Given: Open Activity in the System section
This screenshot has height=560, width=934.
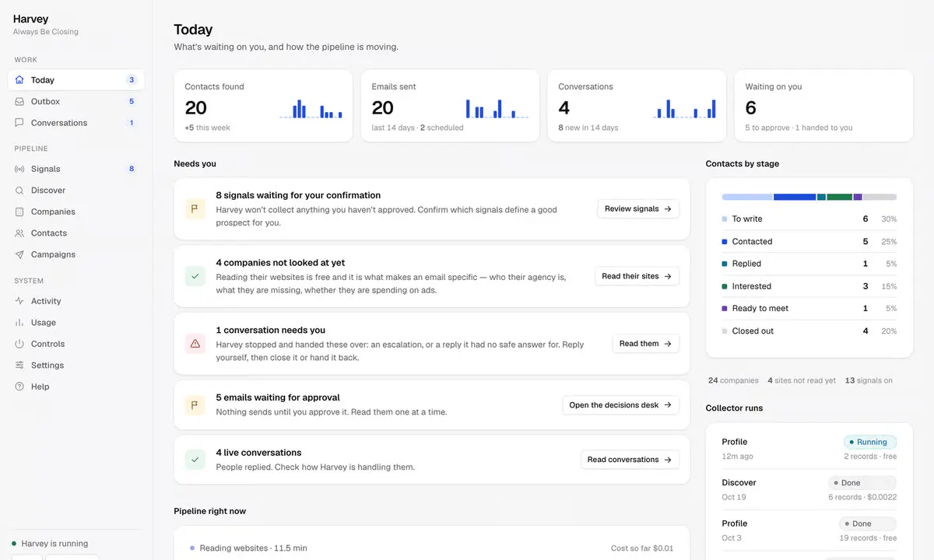Looking at the screenshot, I should tap(76, 301).
